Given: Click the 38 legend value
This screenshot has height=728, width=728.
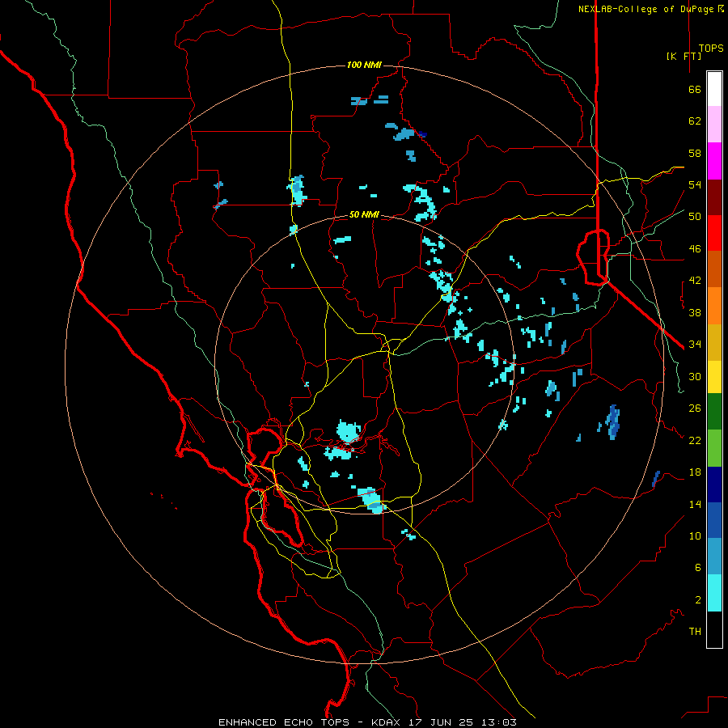Looking at the screenshot, I should tap(695, 313).
